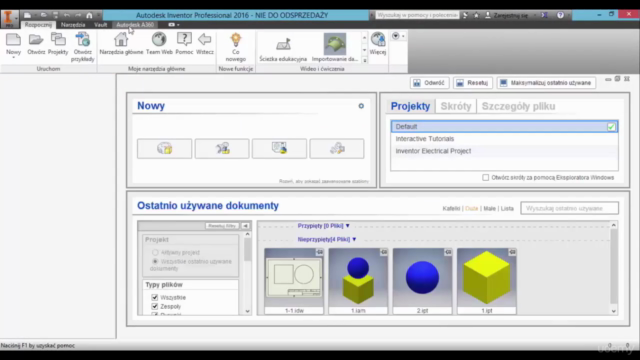Screen dimensions: 640x360
Task: Collapse the filter panel arrow button
Action: (x=245, y=226)
